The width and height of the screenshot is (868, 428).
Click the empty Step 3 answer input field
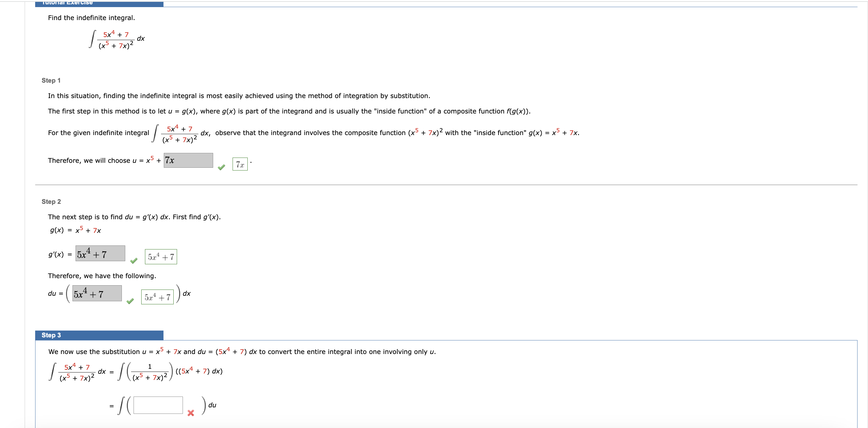coord(158,405)
